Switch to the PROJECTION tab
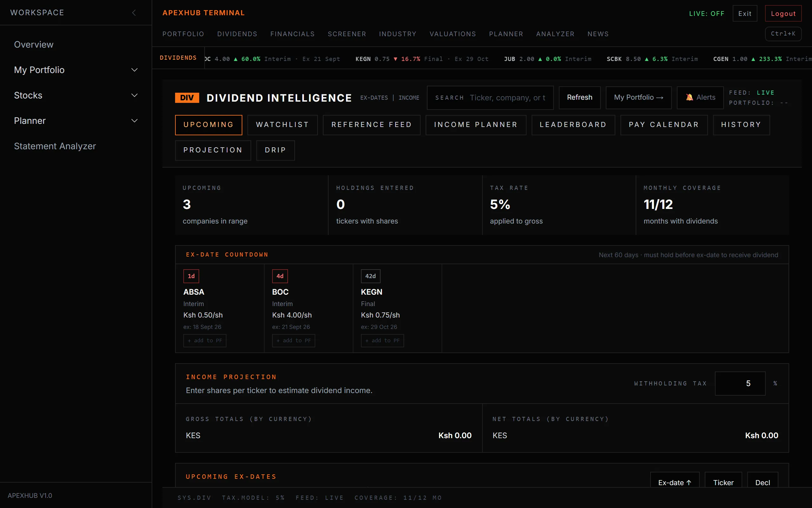The image size is (812, 508). [x=213, y=150]
